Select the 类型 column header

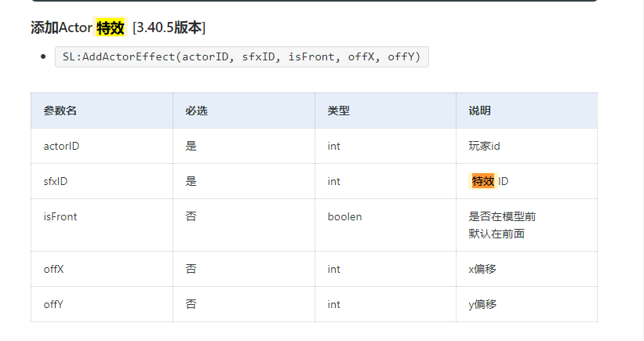point(338,111)
